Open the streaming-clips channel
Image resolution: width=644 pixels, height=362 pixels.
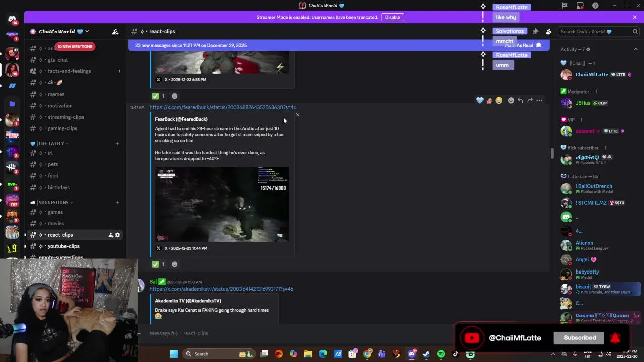pyautogui.click(x=75, y=117)
